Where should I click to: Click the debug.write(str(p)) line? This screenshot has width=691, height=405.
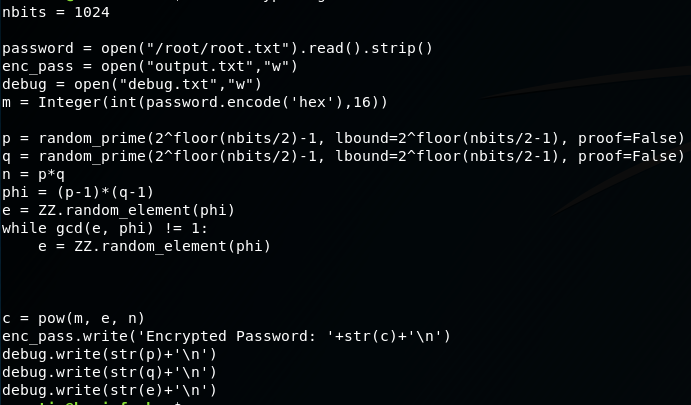click(109, 354)
